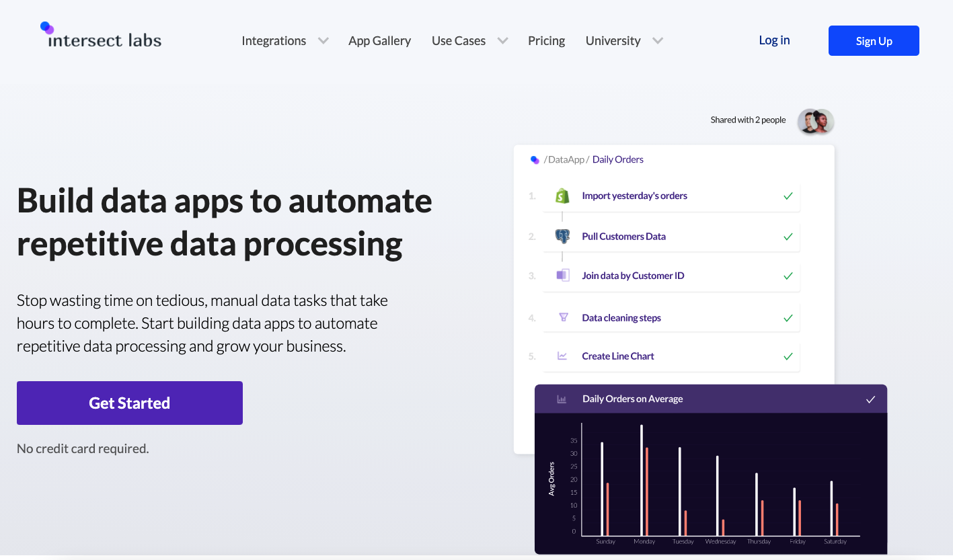Go to the Pricing page
This screenshot has height=560, width=953.
[x=546, y=41]
